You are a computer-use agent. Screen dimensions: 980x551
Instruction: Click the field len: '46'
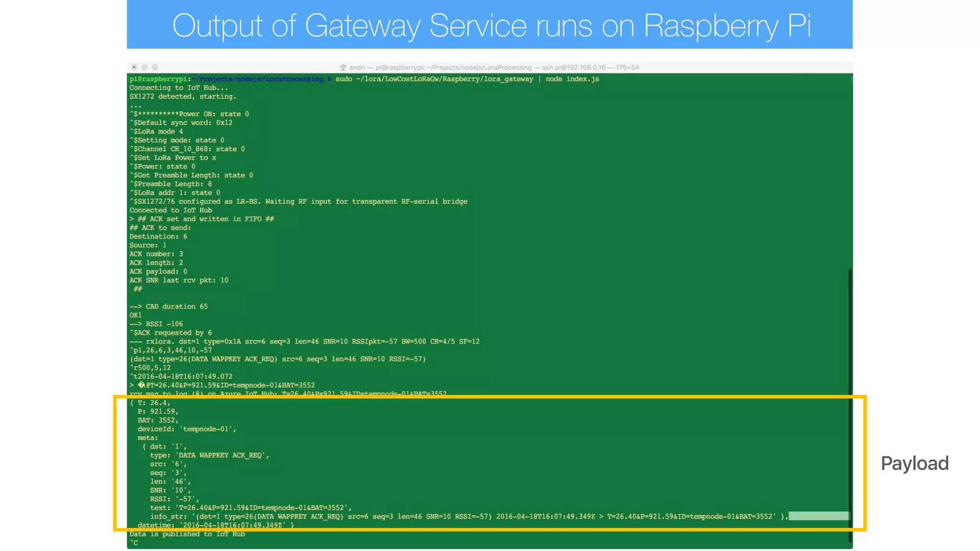click(170, 482)
